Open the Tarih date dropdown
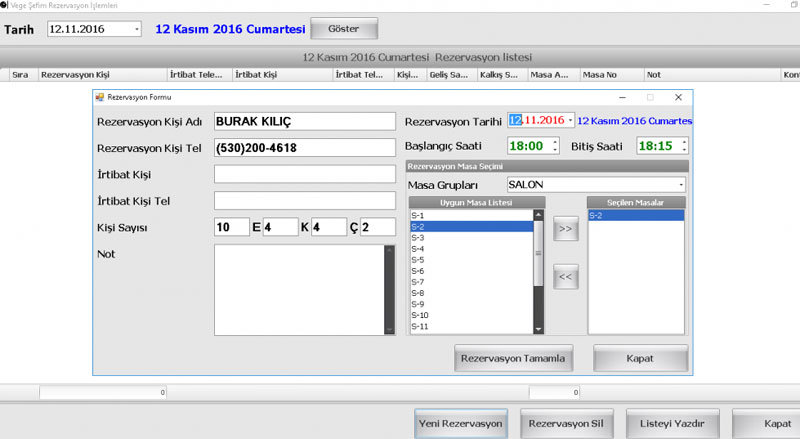Image resolution: width=800 pixels, height=439 pixels. [x=137, y=29]
